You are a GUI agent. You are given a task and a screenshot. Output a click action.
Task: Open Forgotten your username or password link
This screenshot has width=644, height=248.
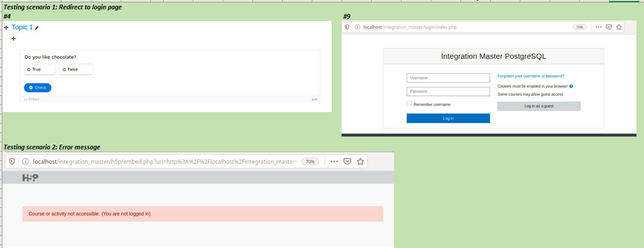[530, 76]
